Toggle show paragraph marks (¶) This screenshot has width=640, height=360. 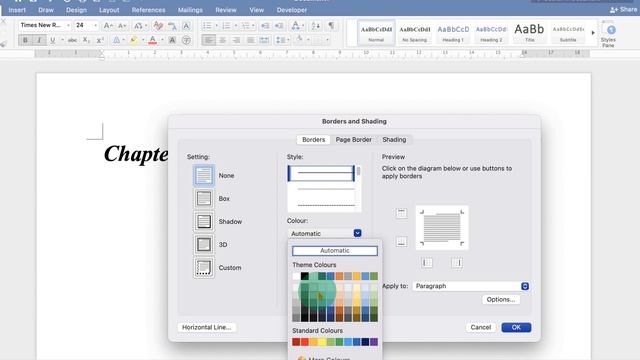tap(331, 25)
